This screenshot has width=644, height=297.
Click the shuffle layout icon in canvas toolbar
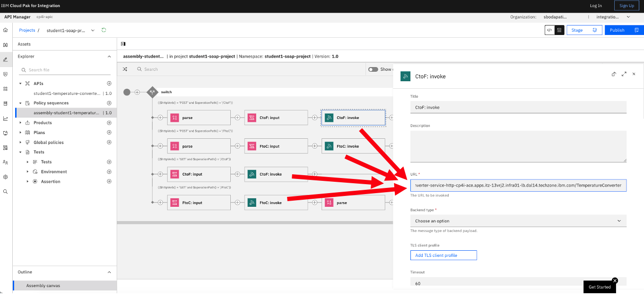[125, 69]
